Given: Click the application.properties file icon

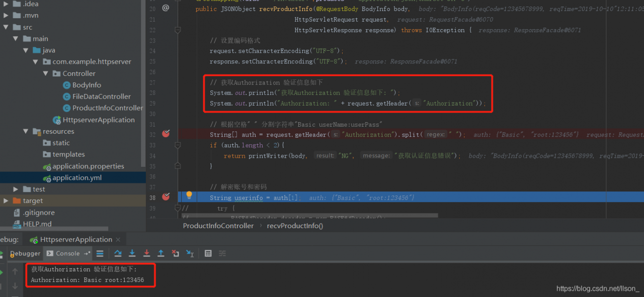Looking at the screenshot, I should [x=47, y=166].
